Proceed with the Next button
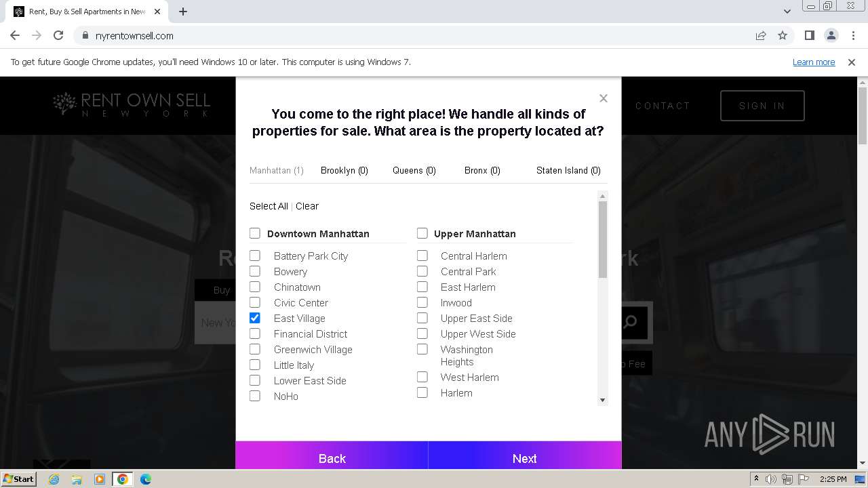This screenshot has height=488, width=868. [x=525, y=455]
